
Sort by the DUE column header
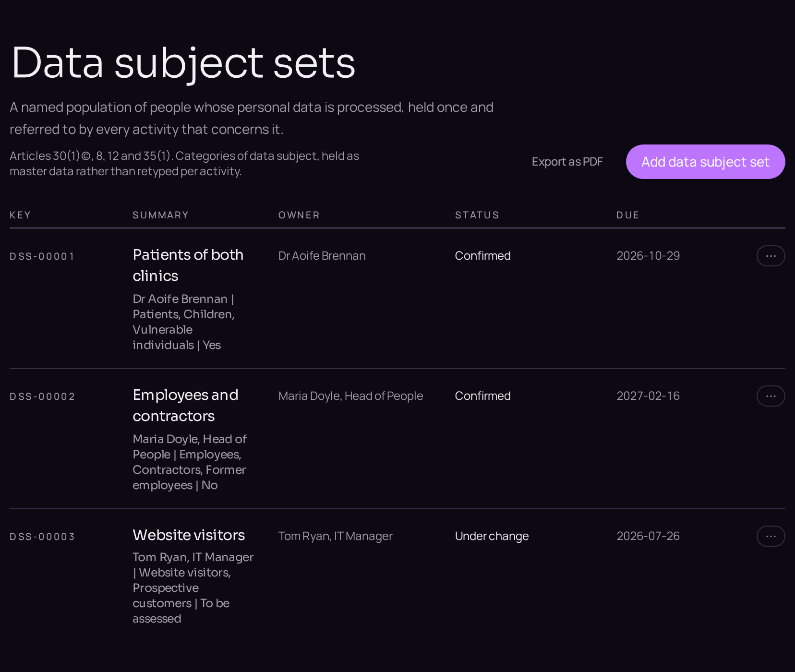(628, 215)
